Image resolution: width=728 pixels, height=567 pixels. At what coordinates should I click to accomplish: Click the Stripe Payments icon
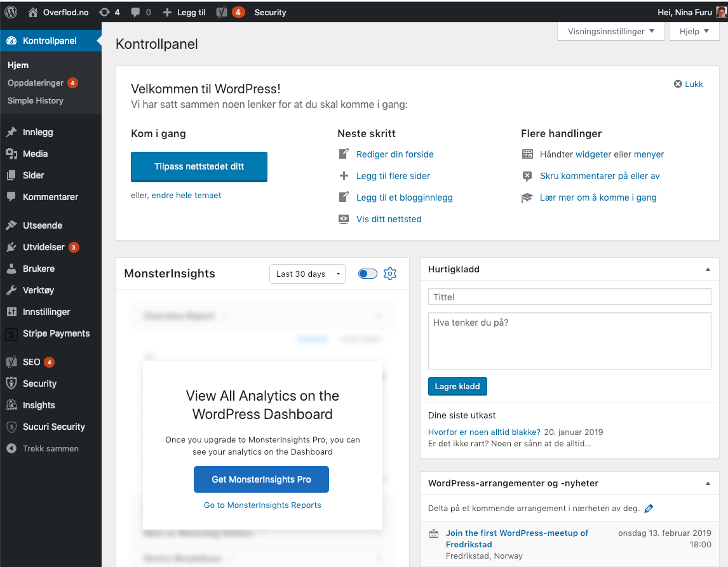11,333
